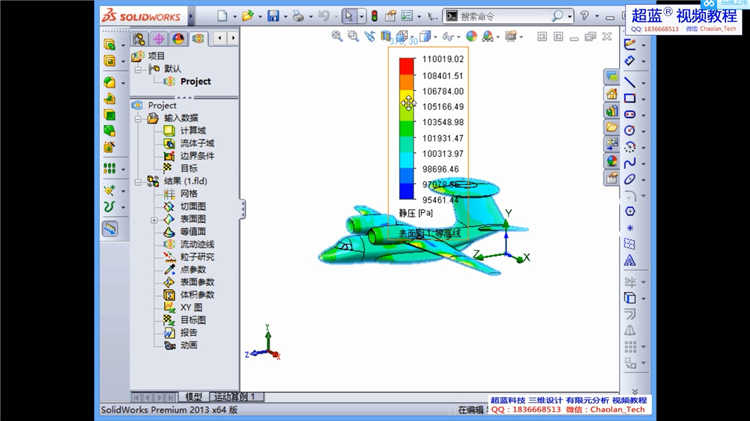The width and height of the screenshot is (750, 421).
Task: Collapse the 输入数据 tree node
Action: coord(138,118)
